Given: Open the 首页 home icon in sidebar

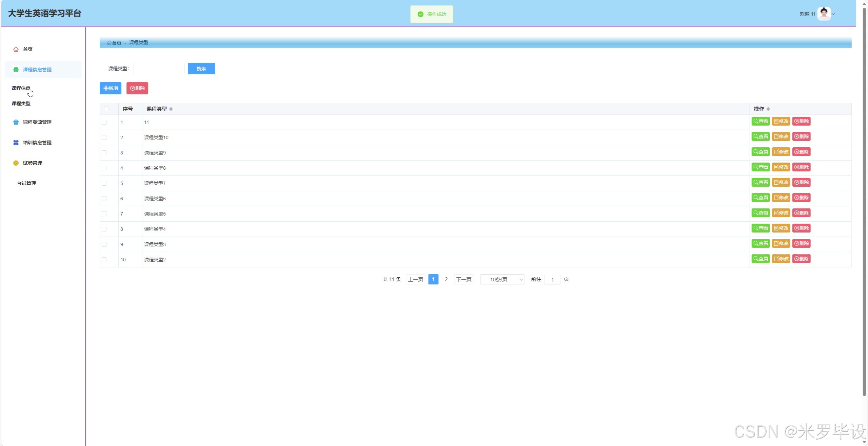Looking at the screenshot, I should pos(16,49).
